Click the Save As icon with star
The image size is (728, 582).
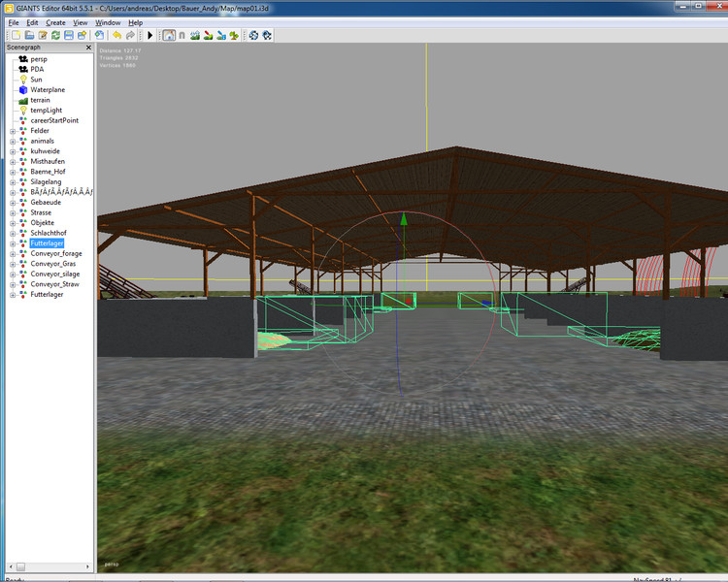[x=83, y=35]
